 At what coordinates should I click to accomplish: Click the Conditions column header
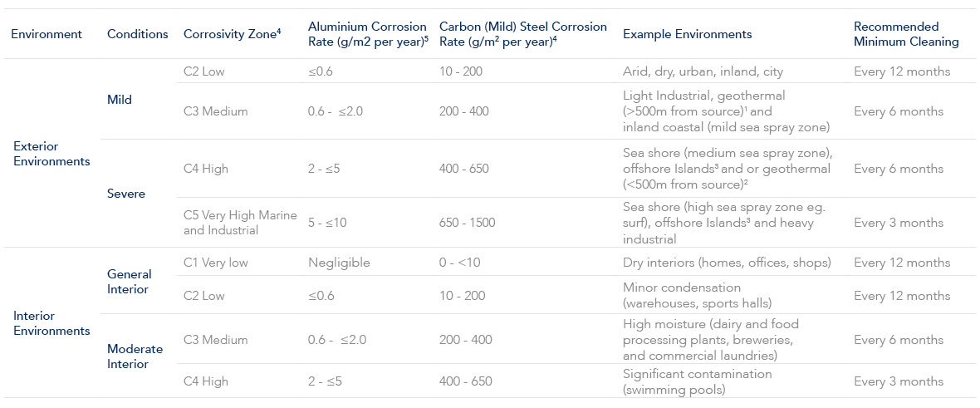click(137, 34)
